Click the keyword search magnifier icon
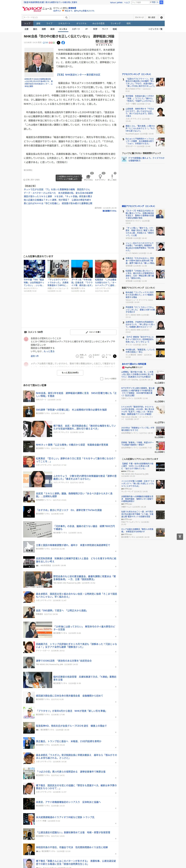186x868 pixels. (66, 18)
